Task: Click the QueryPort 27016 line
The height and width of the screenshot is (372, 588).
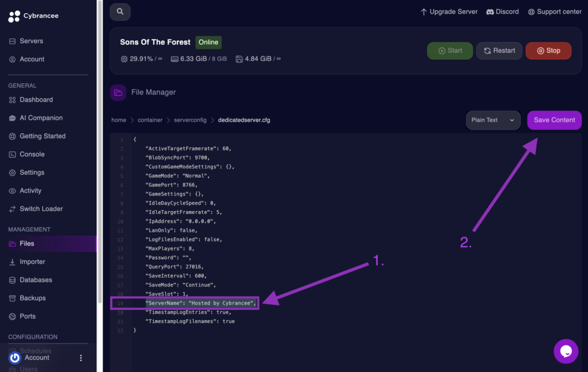Action: click(x=175, y=267)
